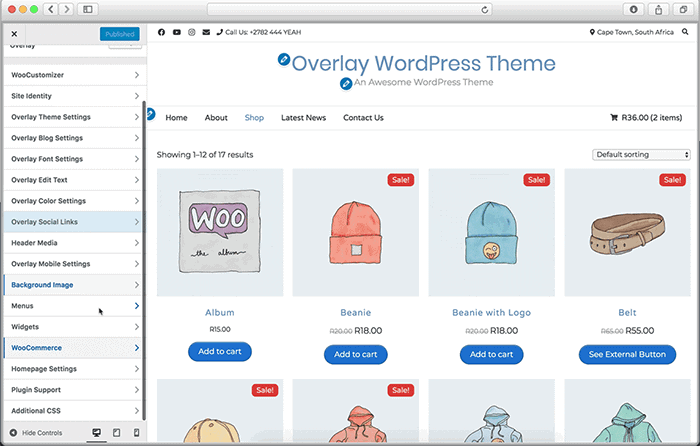
Task: Click the Instagram icon in header
Action: click(x=191, y=32)
